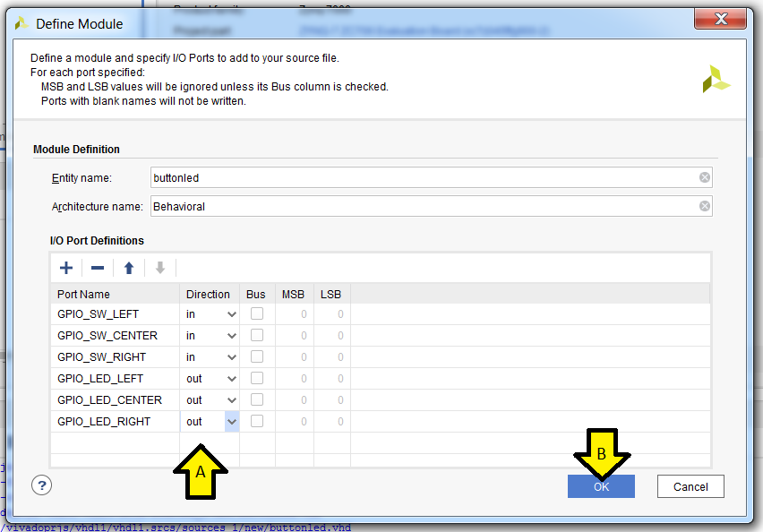This screenshot has width=763, height=532.
Task: Select port name GPIO_SW_LEFT cell
Action: [115, 314]
